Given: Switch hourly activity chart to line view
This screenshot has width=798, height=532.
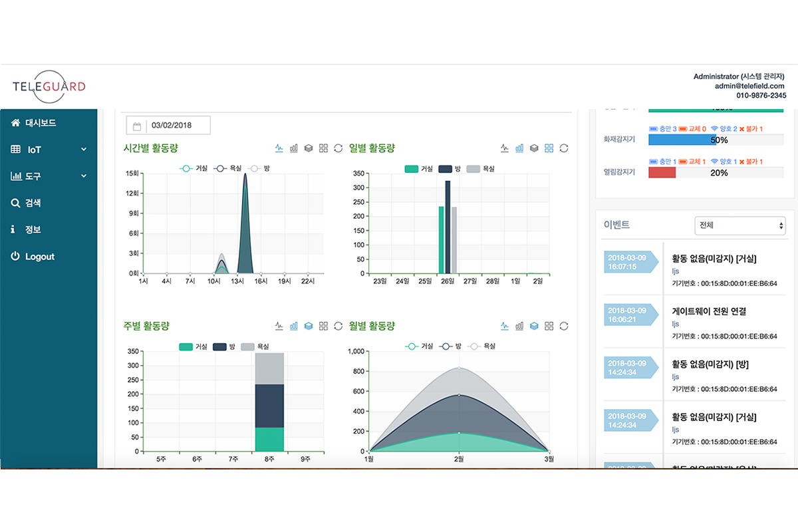Looking at the screenshot, I should point(279,148).
